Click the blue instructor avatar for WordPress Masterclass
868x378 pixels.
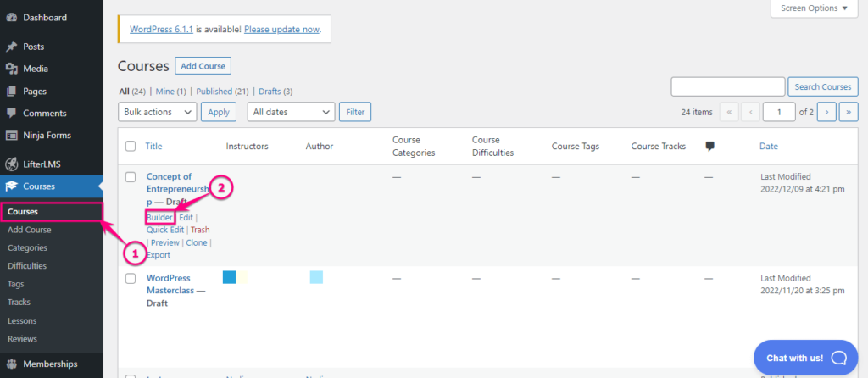tap(229, 277)
